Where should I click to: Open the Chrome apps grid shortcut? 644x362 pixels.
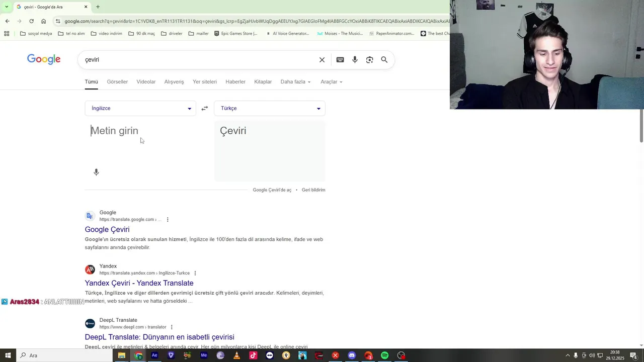7,34
